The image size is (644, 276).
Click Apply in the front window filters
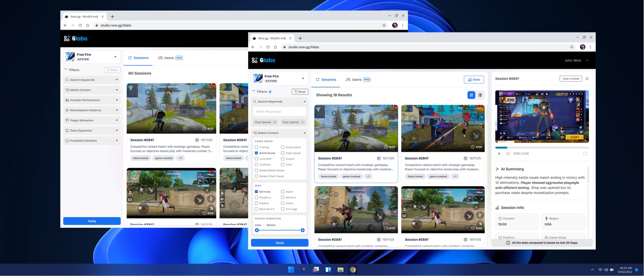click(x=280, y=243)
